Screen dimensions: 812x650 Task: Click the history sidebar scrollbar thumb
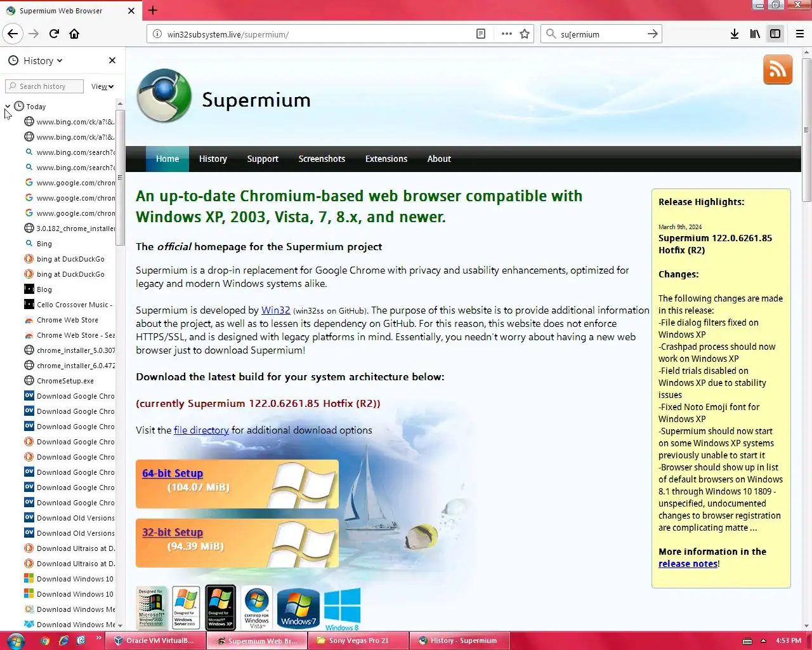tap(120, 178)
